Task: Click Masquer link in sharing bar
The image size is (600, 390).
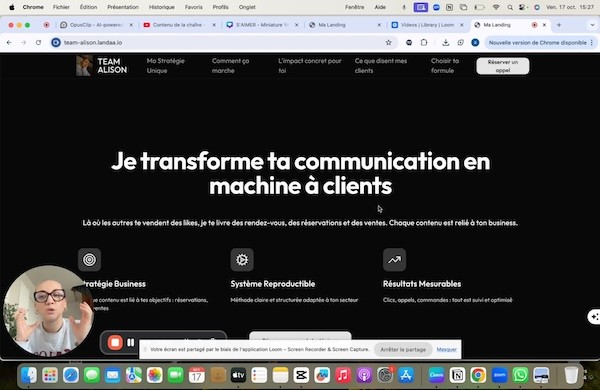Action: (x=447, y=349)
